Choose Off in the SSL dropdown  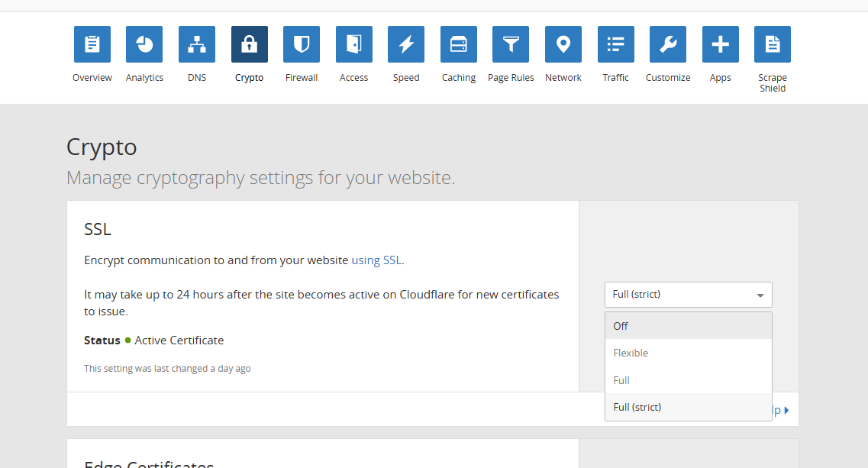point(688,326)
